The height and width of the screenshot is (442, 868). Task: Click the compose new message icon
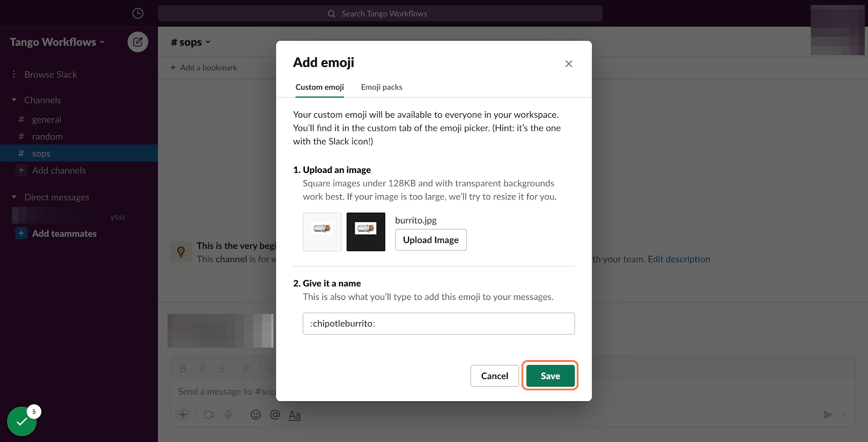pos(138,42)
